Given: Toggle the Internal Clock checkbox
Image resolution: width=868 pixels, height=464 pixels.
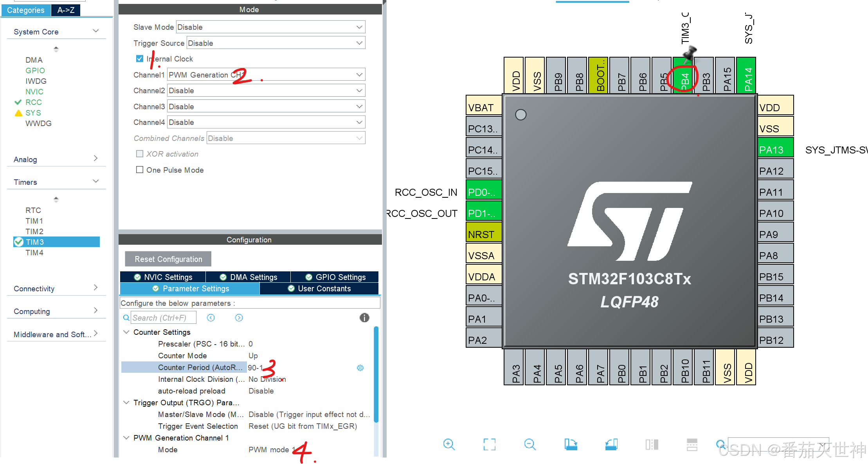Looking at the screenshot, I should [x=140, y=59].
